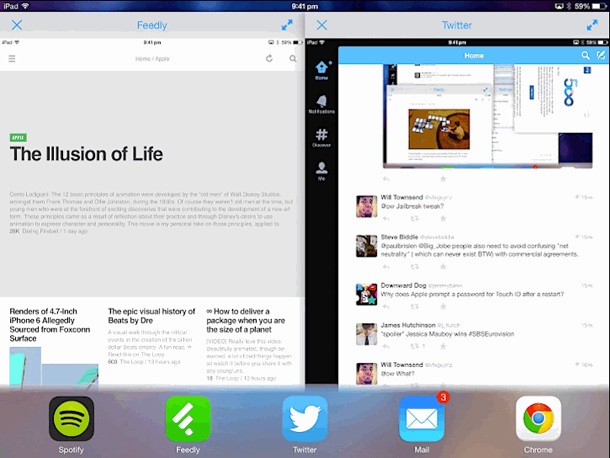
Task: Open the Twitter Me profile tab
Action: tap(321, 169)
